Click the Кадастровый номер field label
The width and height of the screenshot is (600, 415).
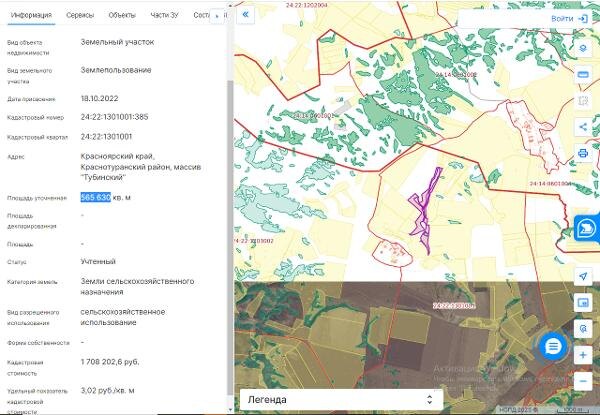point(36,117)
